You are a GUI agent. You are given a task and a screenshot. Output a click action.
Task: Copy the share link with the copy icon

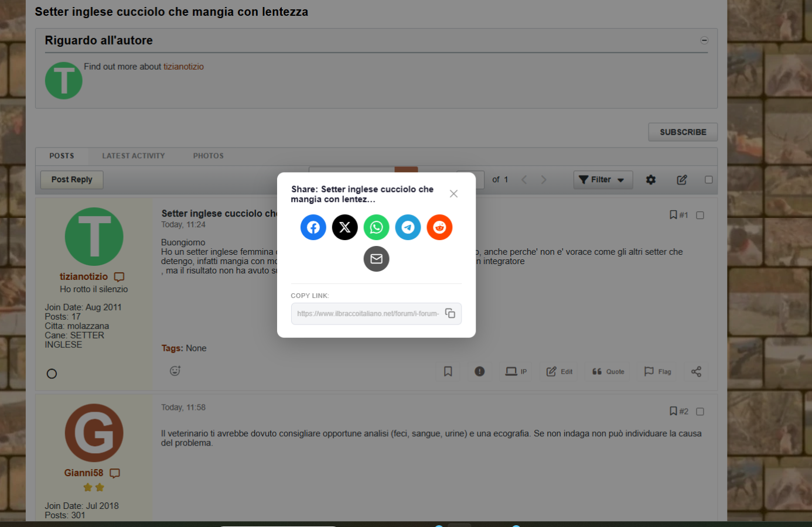(450, 313)
